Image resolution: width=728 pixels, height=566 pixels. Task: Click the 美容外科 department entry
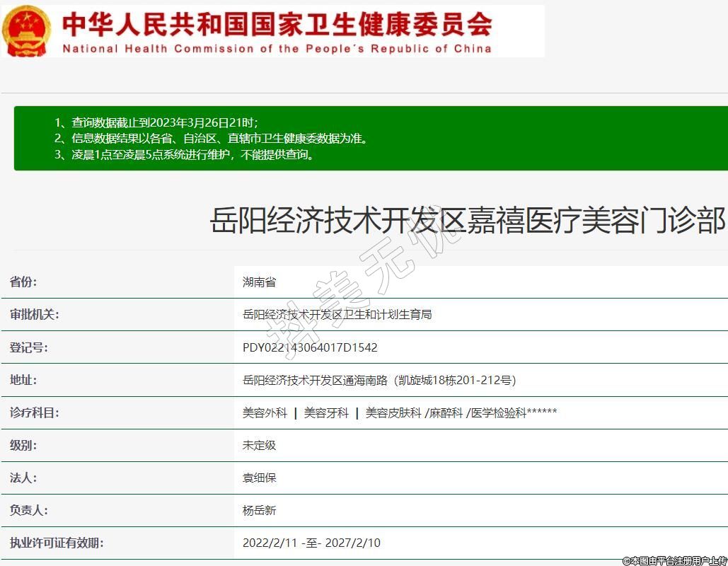click(x=265, y=412)
